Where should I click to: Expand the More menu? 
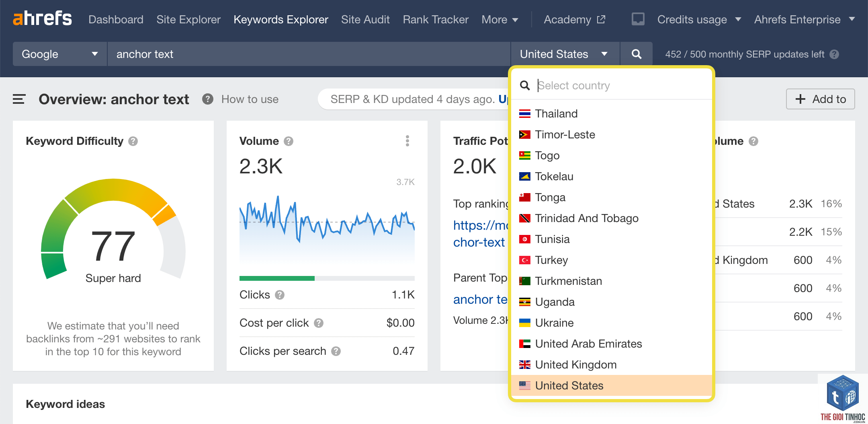[x=500, y=19]
